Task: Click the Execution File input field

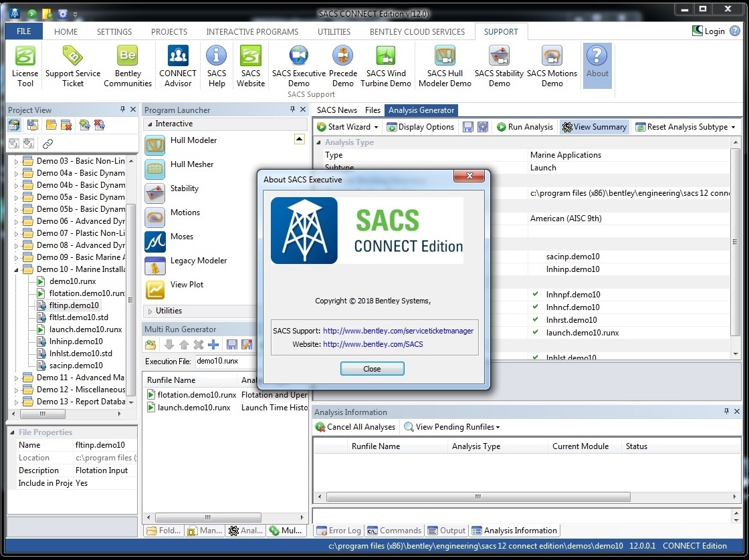Action: coord(225,362)
